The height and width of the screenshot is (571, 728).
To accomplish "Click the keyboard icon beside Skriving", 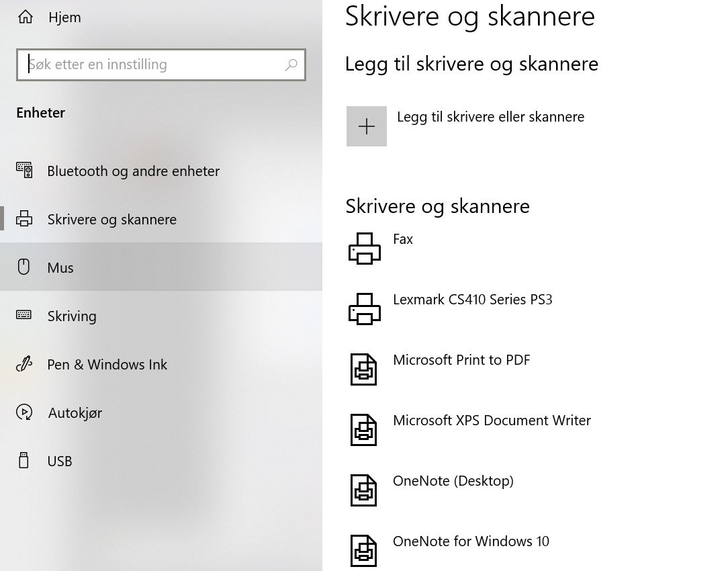I will coord(24,315).
